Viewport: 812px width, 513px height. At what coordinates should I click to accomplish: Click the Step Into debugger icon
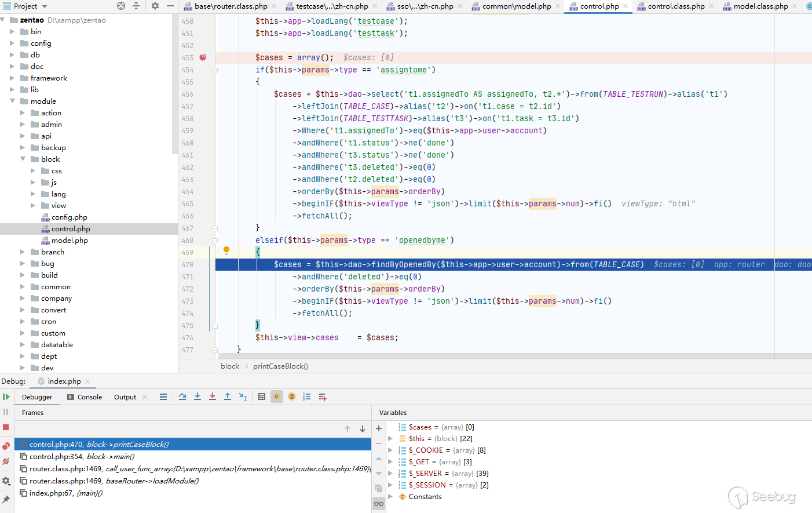pos(197,396)
